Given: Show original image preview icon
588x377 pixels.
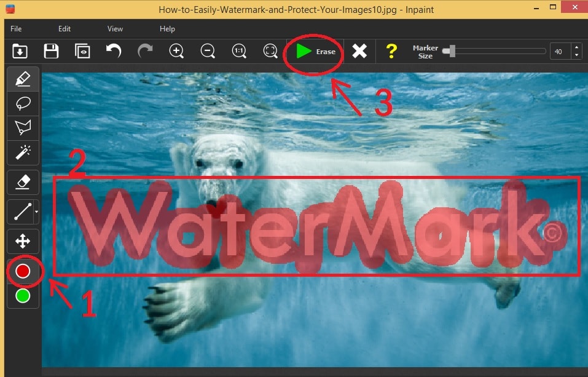Looking at the screenshot, I should [x=82, y=51].
